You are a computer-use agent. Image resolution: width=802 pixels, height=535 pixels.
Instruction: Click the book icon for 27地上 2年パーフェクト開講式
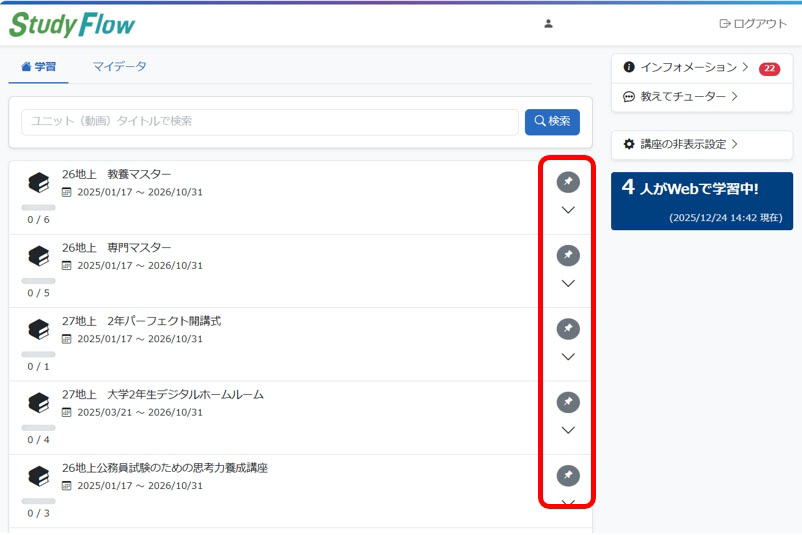point(38,329)
